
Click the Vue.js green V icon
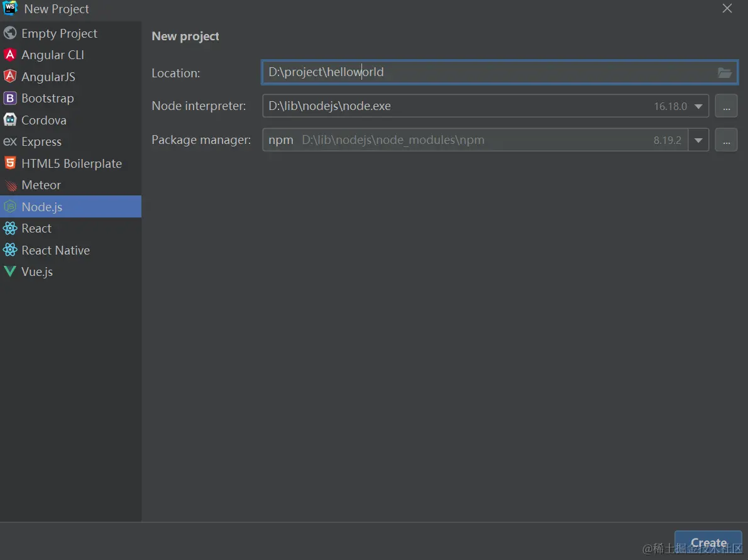(10, 272)
